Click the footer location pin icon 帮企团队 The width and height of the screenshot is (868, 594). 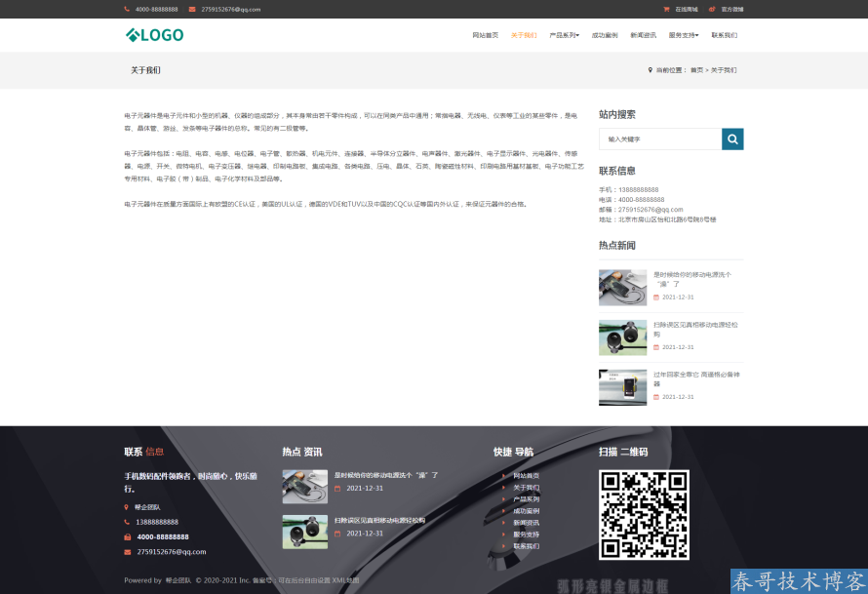click(126, 507)
